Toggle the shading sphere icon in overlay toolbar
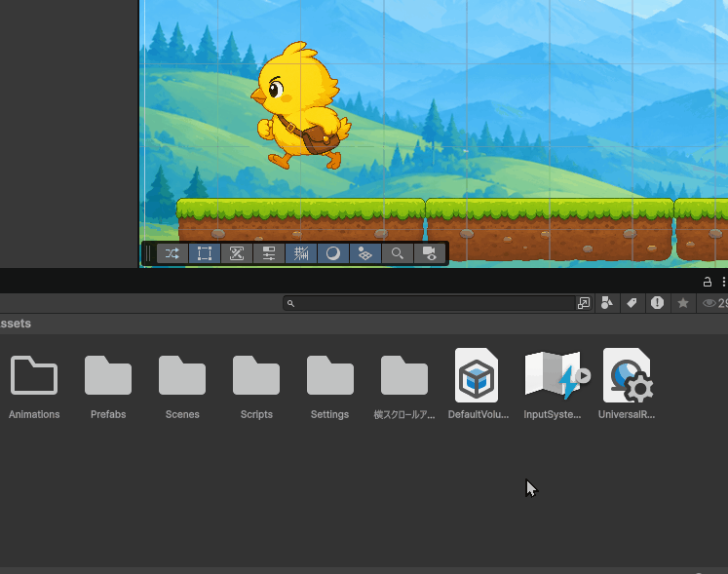This screenshot has height=574, width=728. (333, 253)
